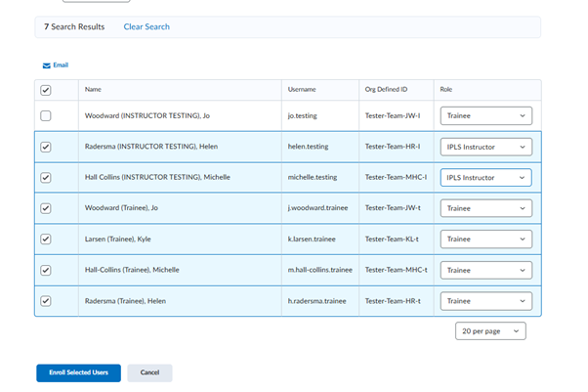
Task: Click username h.radersma.trainee
Action: coord(316,301)
